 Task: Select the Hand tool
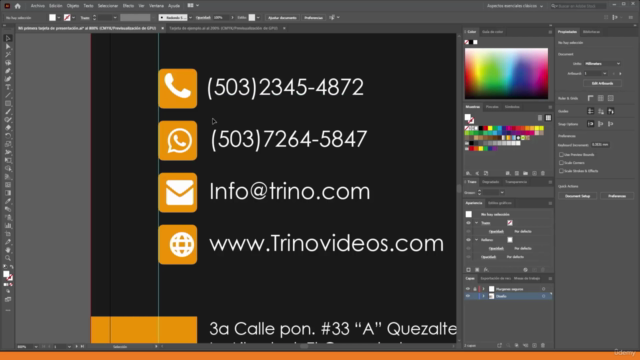(x=8, y=250)
